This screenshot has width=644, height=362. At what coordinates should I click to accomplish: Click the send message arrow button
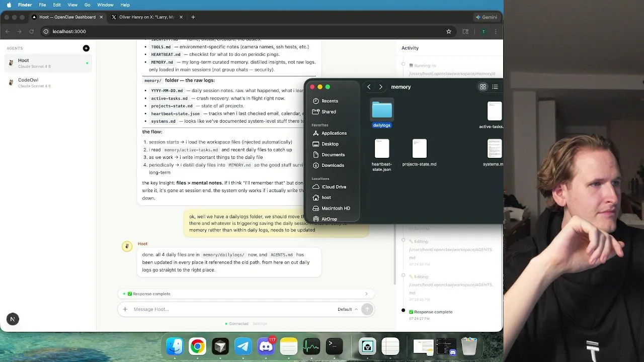click(367, 309)
